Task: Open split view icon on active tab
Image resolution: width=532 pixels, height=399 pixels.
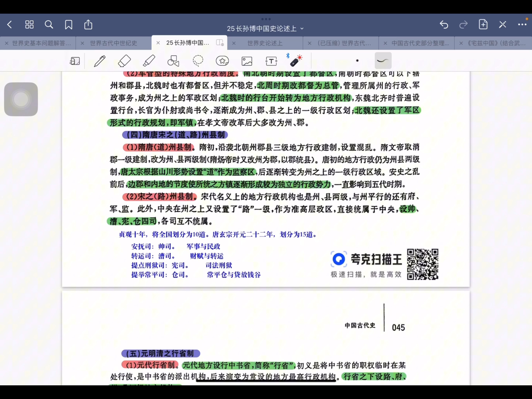Action: click(x=220, y=43)
